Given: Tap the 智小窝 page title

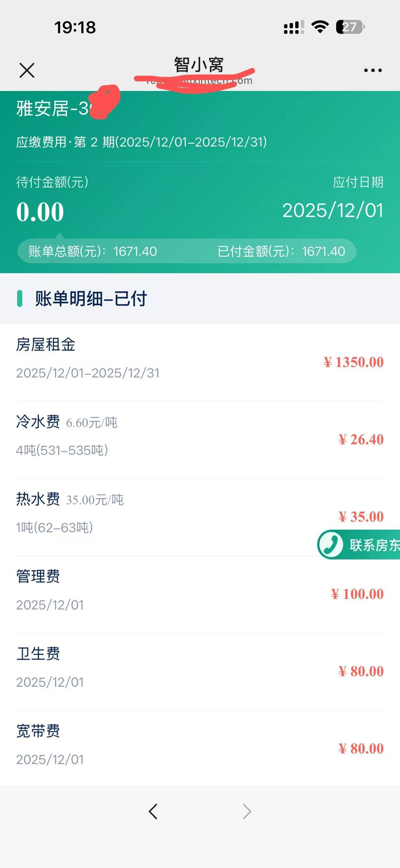Looking at the screenshot, I should pos(199,64).
